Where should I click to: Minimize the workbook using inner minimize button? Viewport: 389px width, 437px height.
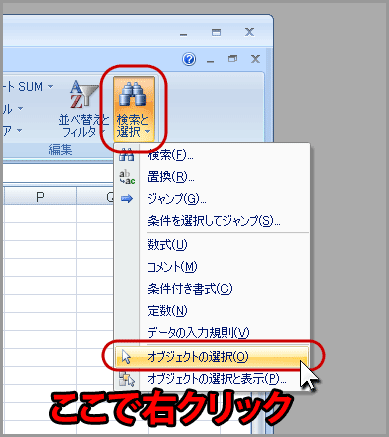210,60
